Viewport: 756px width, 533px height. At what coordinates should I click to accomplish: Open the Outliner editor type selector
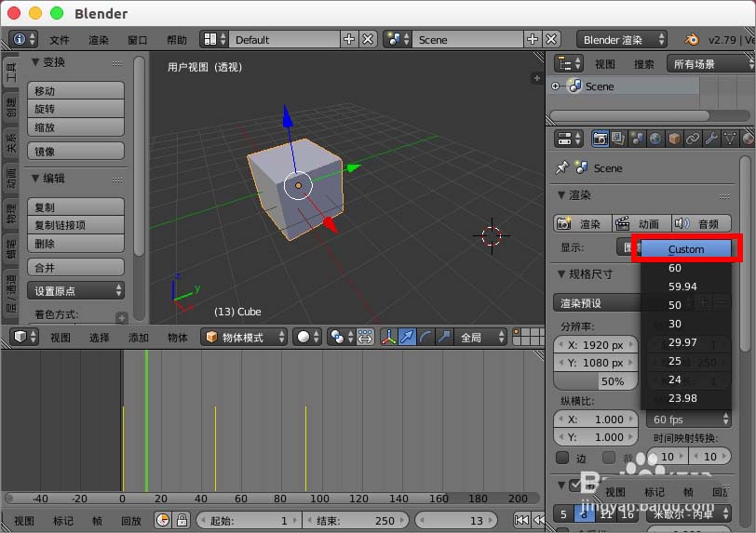569,63
